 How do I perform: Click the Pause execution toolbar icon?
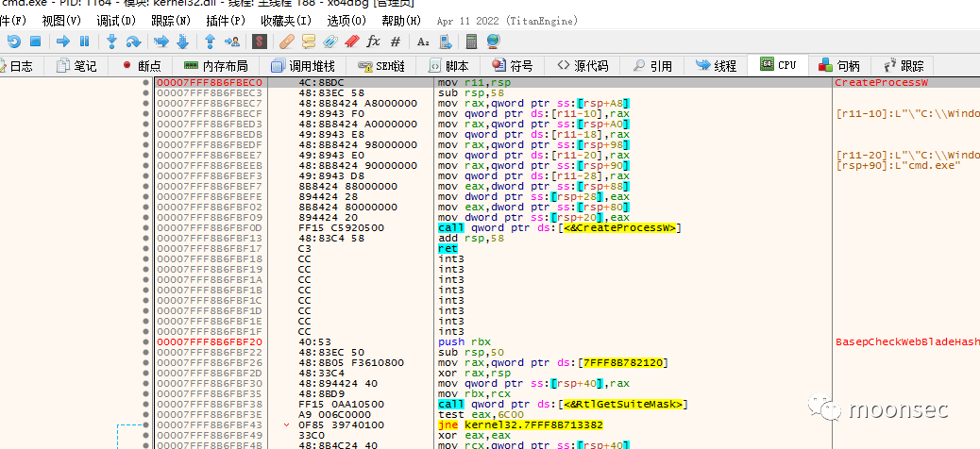(84, 42)
